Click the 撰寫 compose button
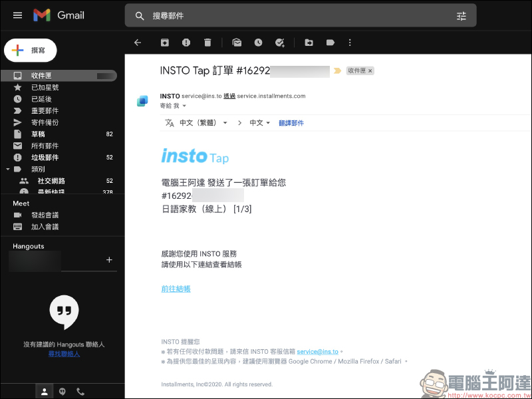The height and width of the screenshot is (399, 532). (31, 50)
